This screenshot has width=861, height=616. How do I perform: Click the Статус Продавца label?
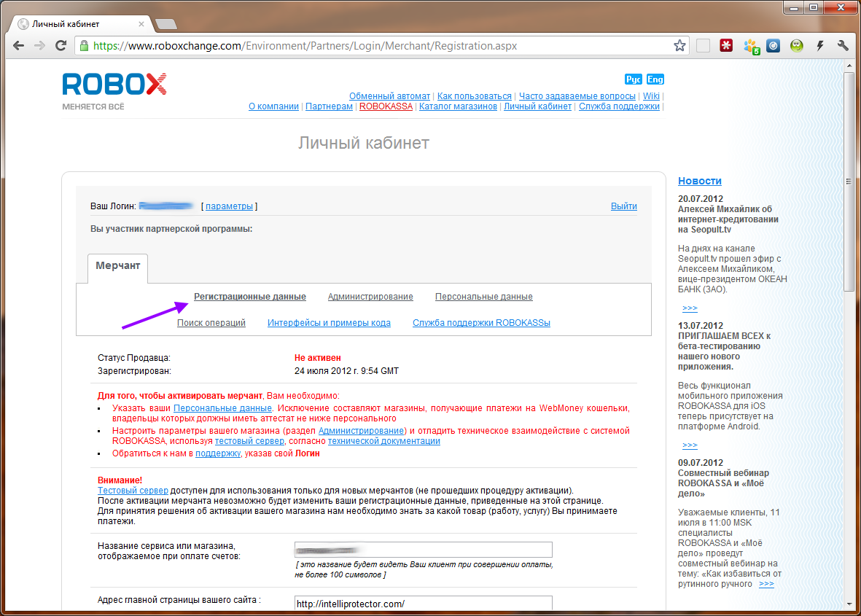[134, 358]
